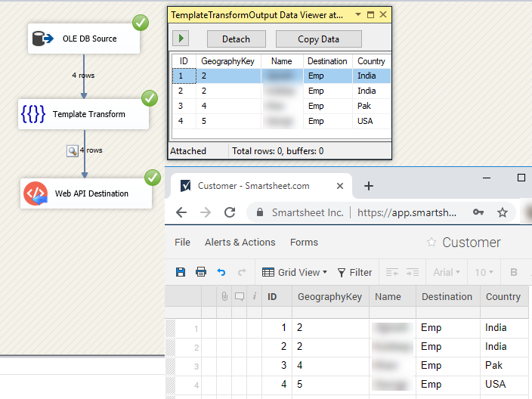
Task: Click the green continue arrow in Data Viewer
Action: click(x=181, y=39)
